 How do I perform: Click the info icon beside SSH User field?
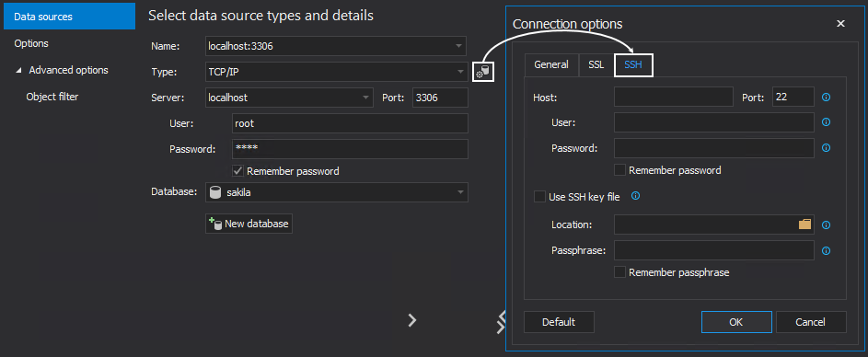(826, 122)
